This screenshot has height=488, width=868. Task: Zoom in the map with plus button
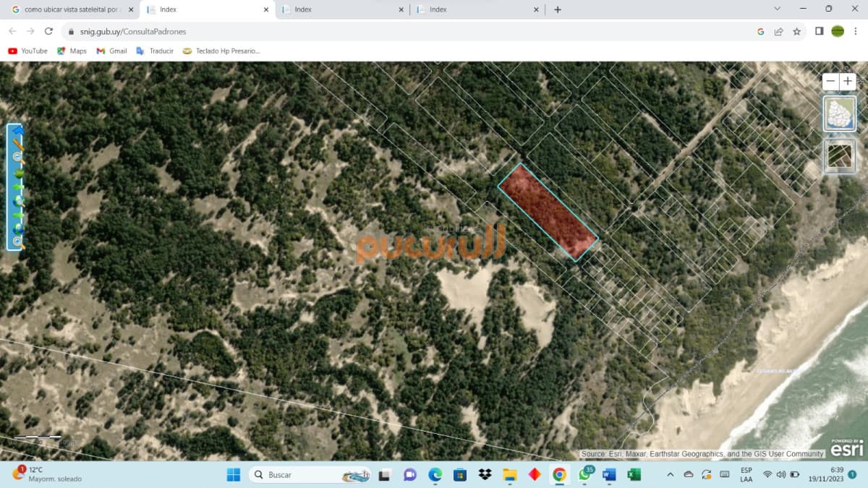tap(848, 82)
